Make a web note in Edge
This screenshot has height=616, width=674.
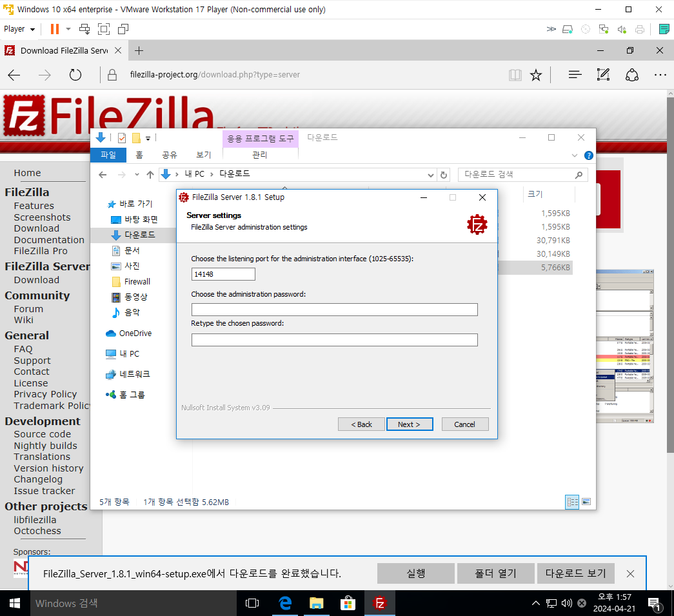[x=603, y=75]
